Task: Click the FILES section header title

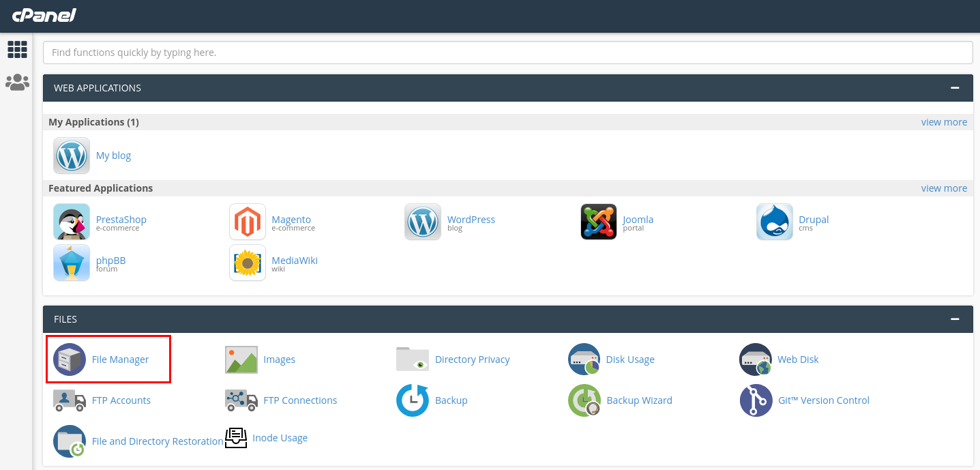Action: [x=65, y=319]
